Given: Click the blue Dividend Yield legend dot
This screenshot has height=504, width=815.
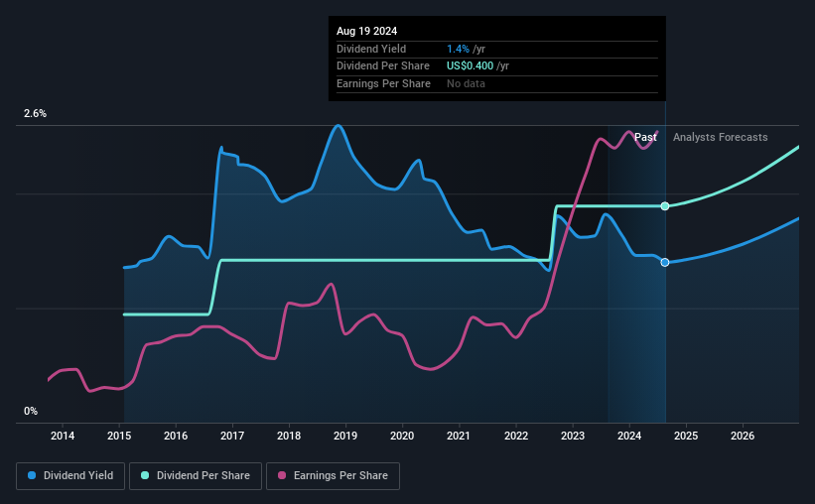Looking at the screenshot, I should [32, 475].
